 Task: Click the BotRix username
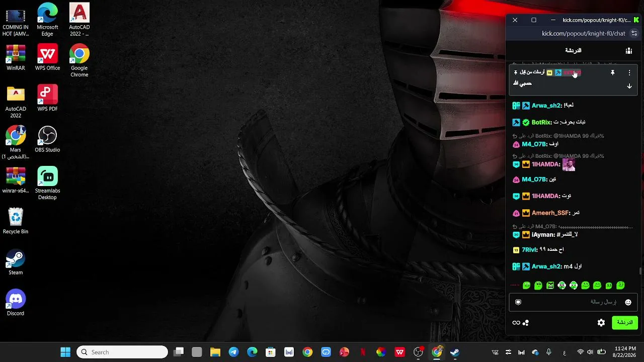tap(542, 122)
